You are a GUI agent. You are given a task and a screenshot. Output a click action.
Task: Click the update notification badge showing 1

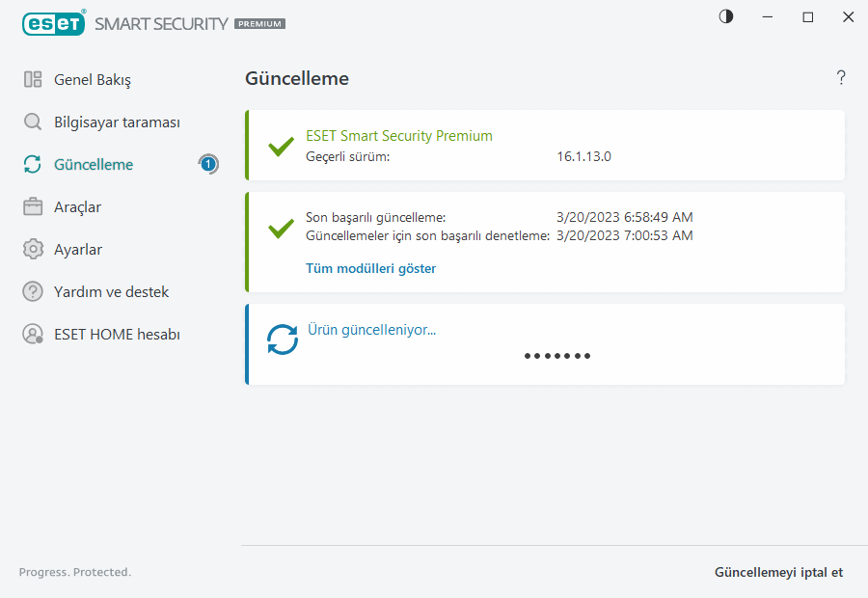208,164
